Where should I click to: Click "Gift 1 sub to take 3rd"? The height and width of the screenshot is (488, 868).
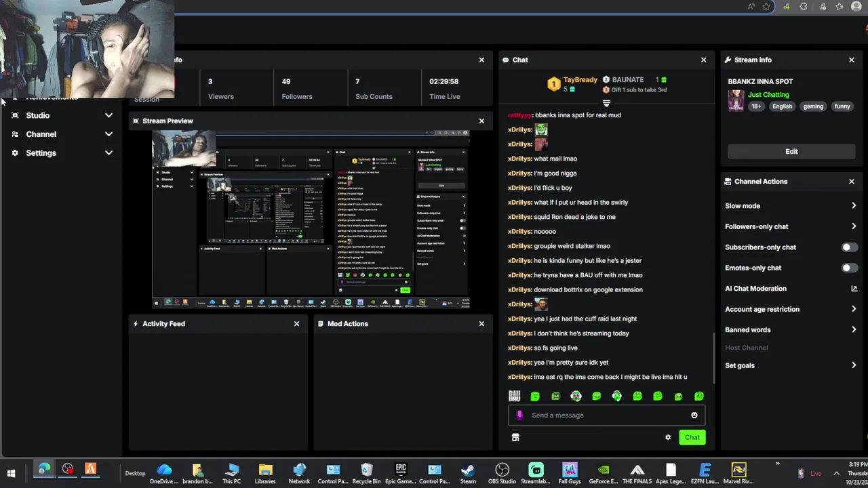pos(639,89)
